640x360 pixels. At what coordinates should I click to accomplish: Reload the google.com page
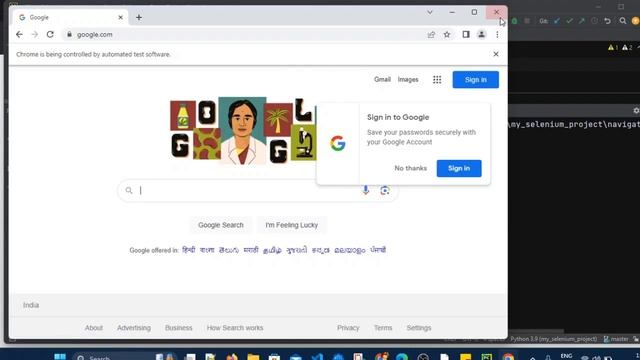pyautogui.click(x=50, y=35)
